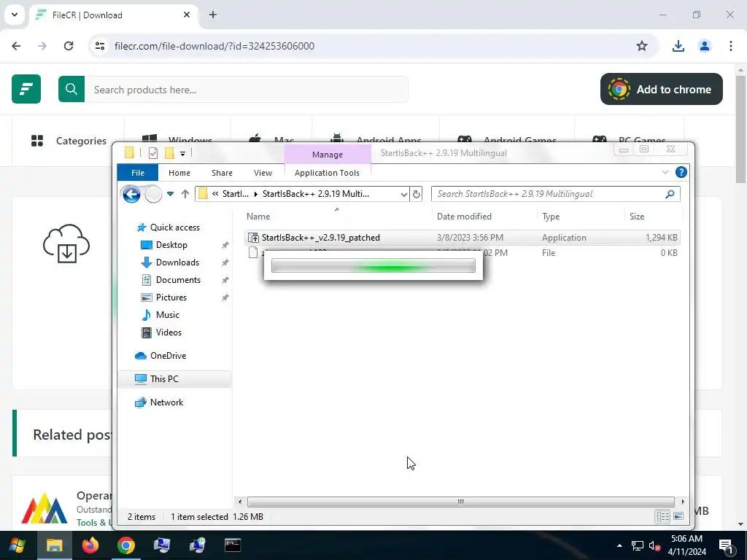Select OneDrive in navigation pane

click(168, 356)
